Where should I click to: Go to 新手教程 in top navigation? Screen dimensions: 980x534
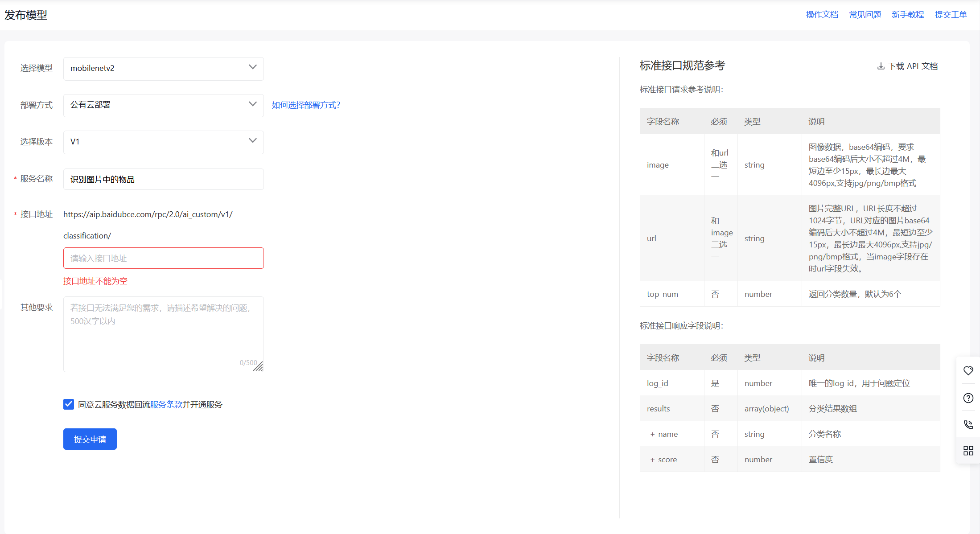point(908,15)
